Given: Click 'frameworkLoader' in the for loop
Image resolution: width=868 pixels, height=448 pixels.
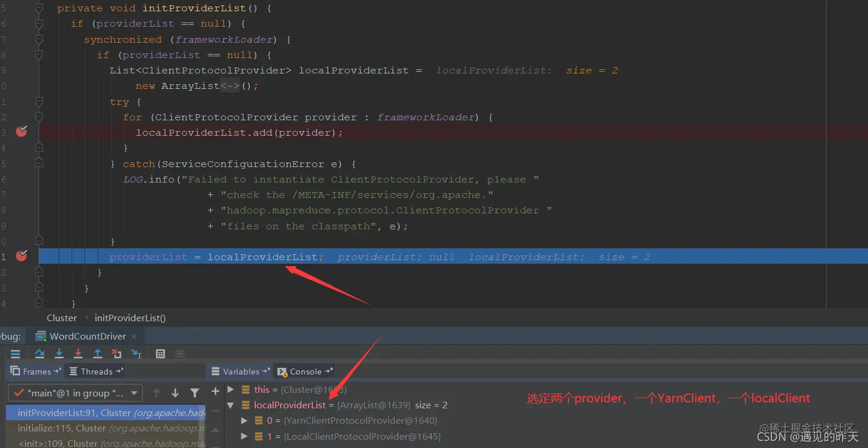Looking at the screenshot, I should [426, 117].
